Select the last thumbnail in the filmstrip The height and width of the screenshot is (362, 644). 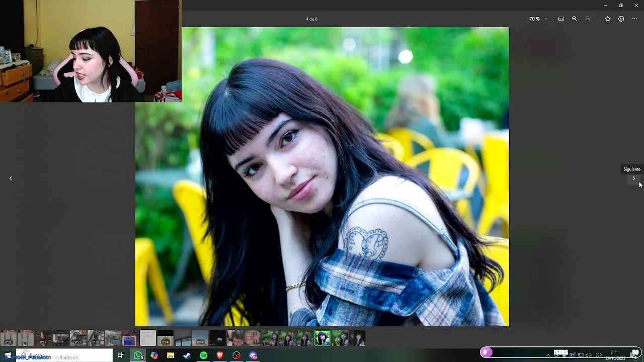pyautogui.click(x=357, y=338)
